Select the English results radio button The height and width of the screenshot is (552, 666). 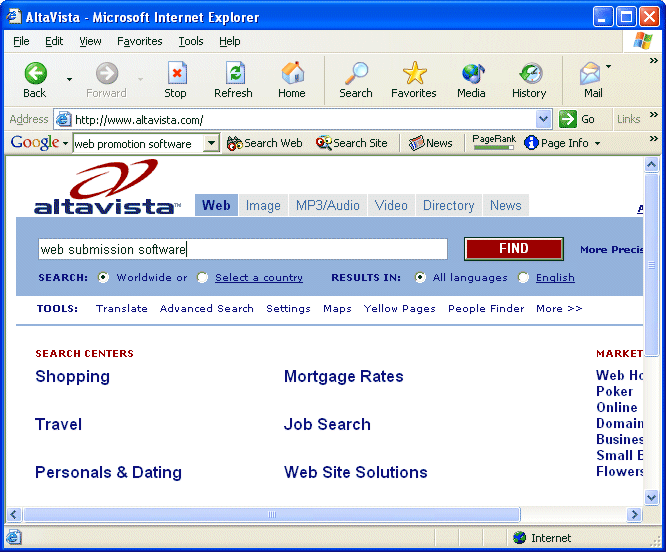tap(523, 277)
